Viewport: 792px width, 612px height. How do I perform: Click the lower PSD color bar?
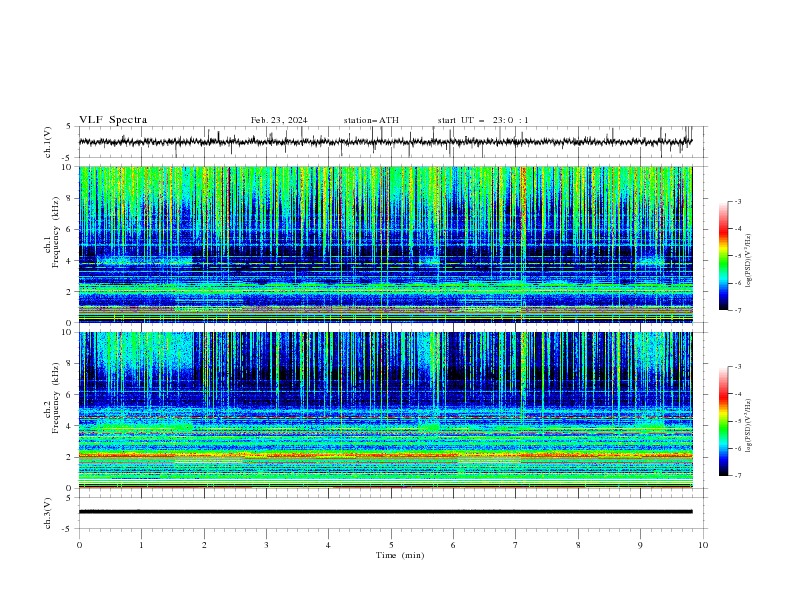(723, 421)
